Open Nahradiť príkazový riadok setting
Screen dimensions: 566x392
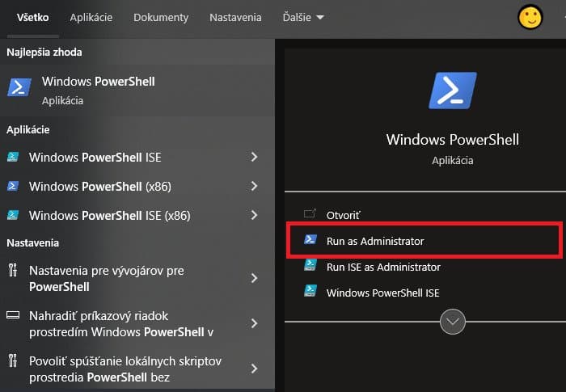point(123,324)
